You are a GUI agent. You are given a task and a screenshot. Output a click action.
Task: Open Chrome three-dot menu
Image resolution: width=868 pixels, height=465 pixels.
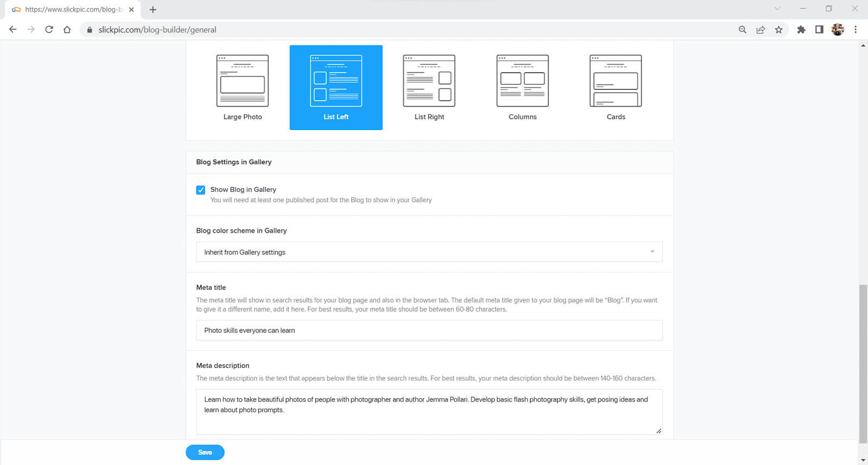[x=856, y=30]
